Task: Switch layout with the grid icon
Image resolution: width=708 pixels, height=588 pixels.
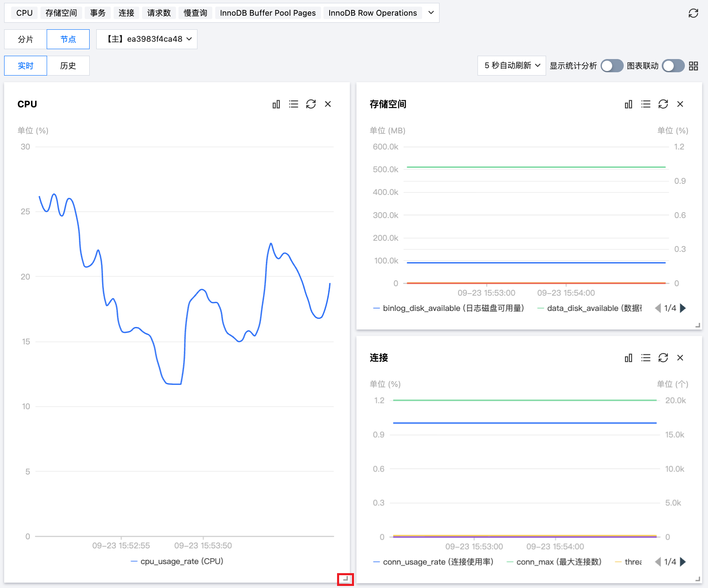Action: tap(694, 66)
